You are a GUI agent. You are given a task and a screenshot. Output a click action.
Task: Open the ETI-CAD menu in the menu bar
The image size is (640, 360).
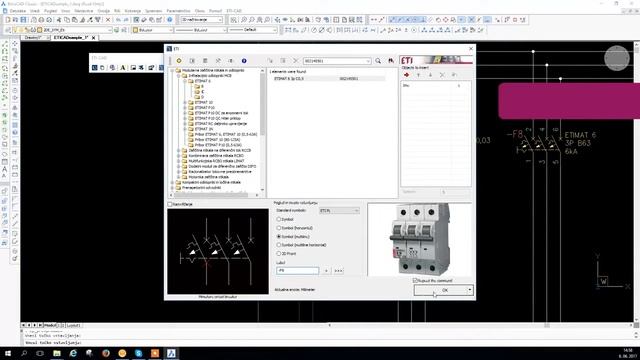pyautogui.click(x=234, y=11)
